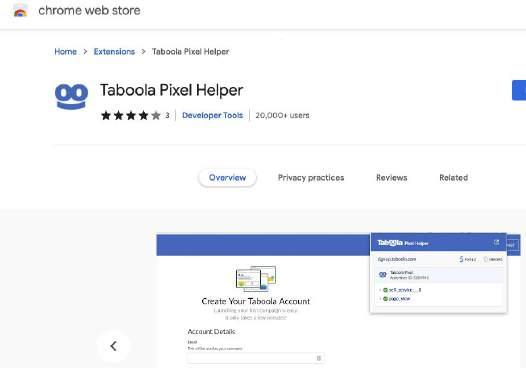Click the extension screenshot preview image
526x368 pixels.
(x=338, y=301)
